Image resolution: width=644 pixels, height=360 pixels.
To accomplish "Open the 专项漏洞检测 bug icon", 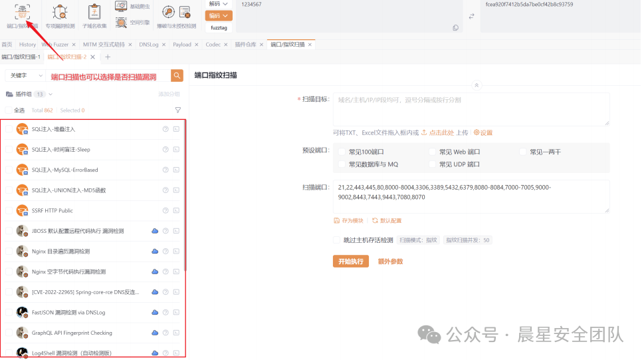I will (60, 11).
